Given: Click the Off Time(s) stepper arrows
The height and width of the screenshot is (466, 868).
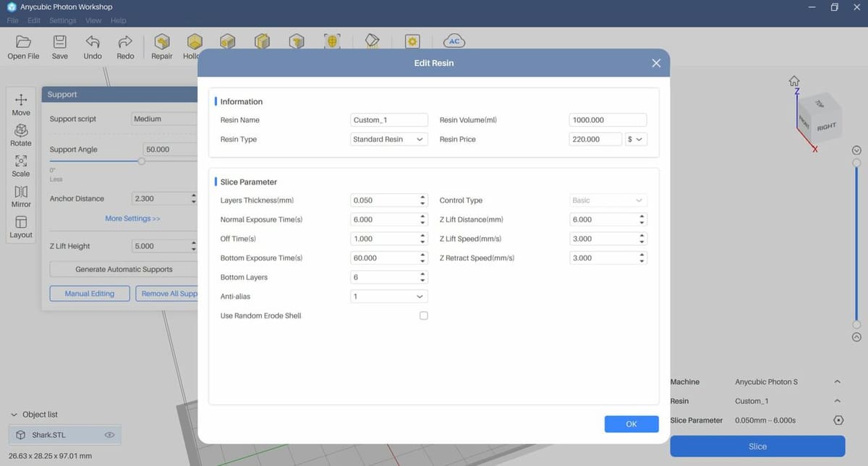Looking at the screenshot, I should (423, 239).
